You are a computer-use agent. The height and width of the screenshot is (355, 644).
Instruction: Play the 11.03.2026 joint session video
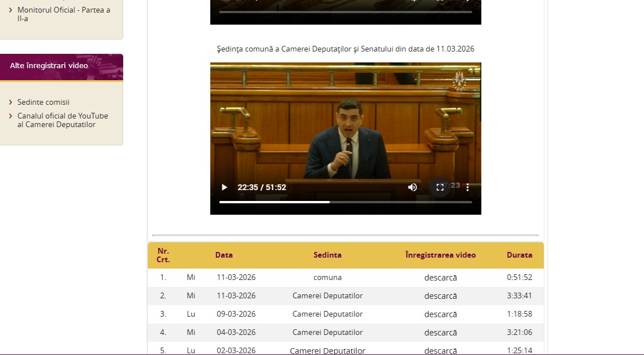click(x=225, y=187)
